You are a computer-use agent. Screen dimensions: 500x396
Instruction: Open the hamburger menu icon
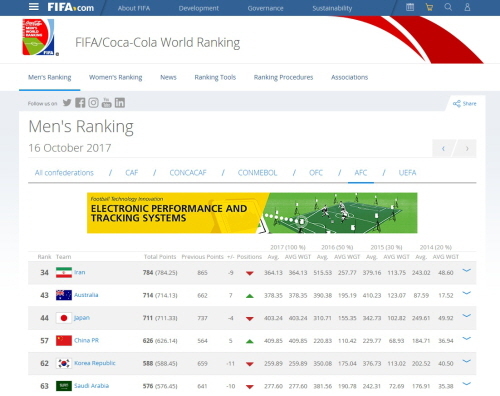34,7
